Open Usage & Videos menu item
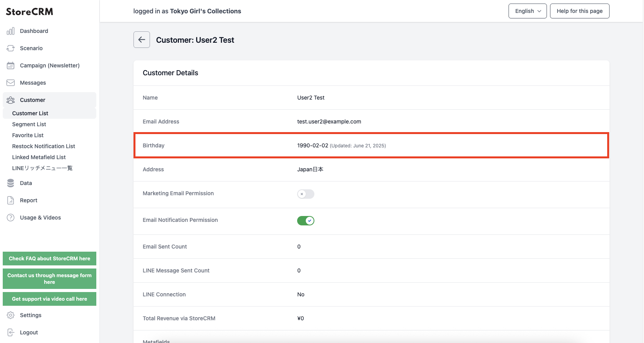Viewport: 644px width, 343px height. click(49, 218)
